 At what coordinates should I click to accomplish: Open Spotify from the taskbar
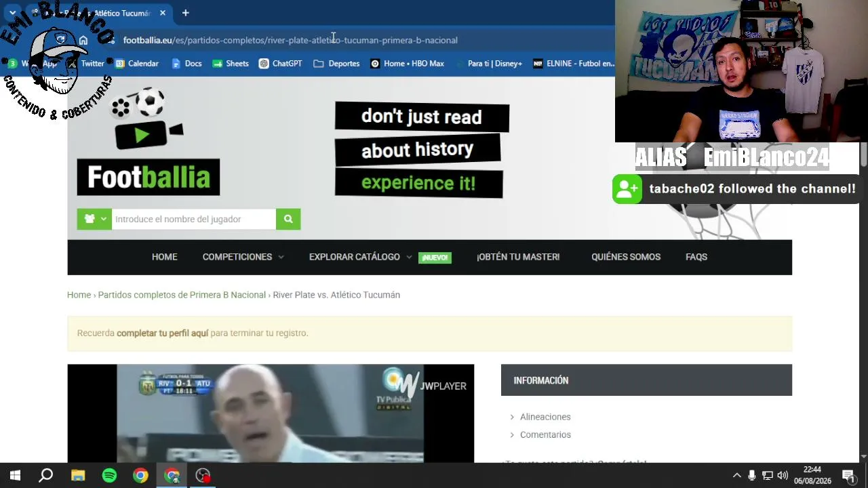[x=109, y=475]
